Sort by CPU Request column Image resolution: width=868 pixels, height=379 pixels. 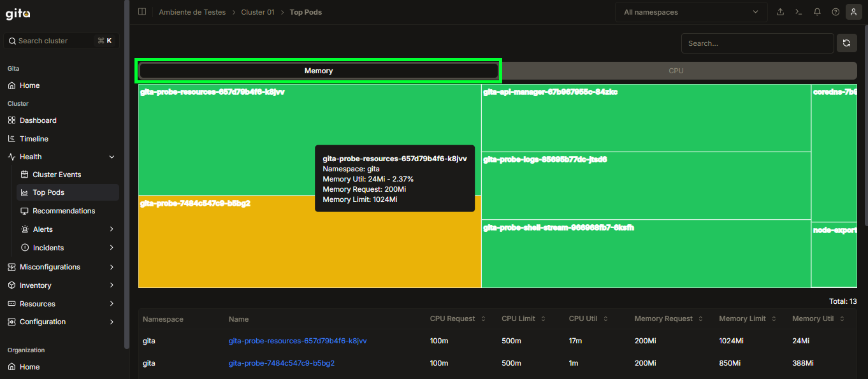[x=458, y=318]
